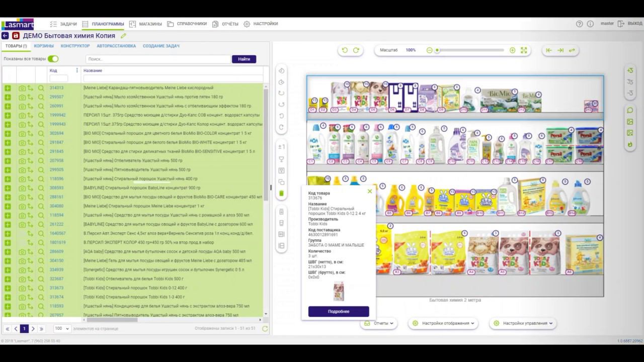This screenshot has height=362, width=644.
Task: Click the ВЫХОД logout button
Action: click(630, 24)
